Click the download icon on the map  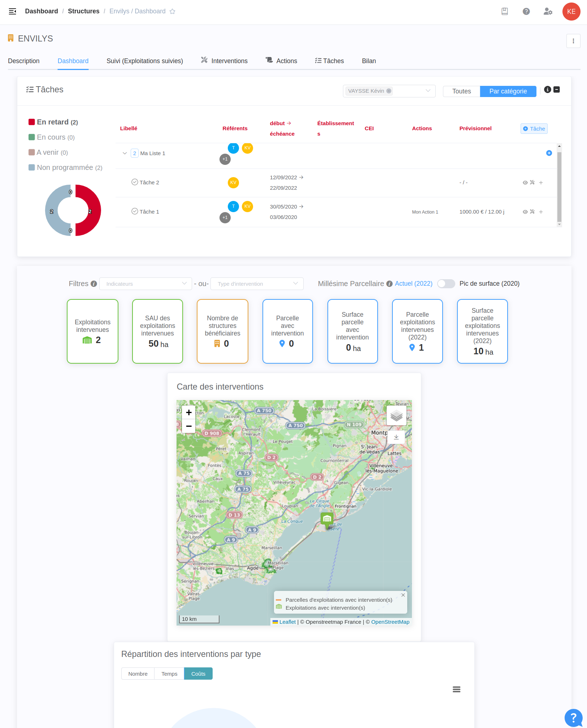coord(396,437)
